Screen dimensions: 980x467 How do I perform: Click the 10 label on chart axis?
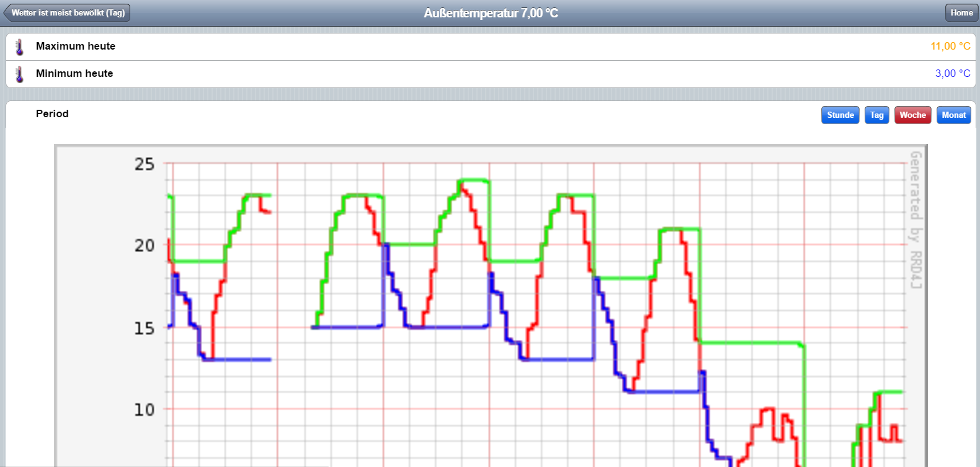(145, 410)
